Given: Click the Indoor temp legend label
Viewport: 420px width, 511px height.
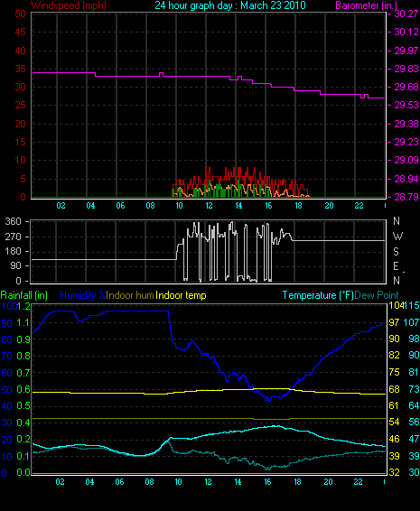Looking at the screenshot, I should coord(181,295).
